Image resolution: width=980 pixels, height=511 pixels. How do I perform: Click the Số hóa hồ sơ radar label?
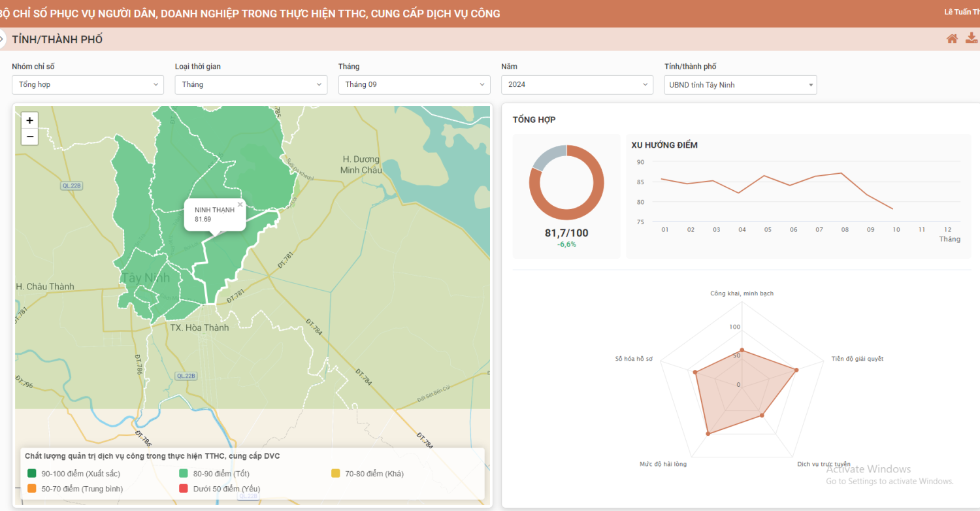634,359
